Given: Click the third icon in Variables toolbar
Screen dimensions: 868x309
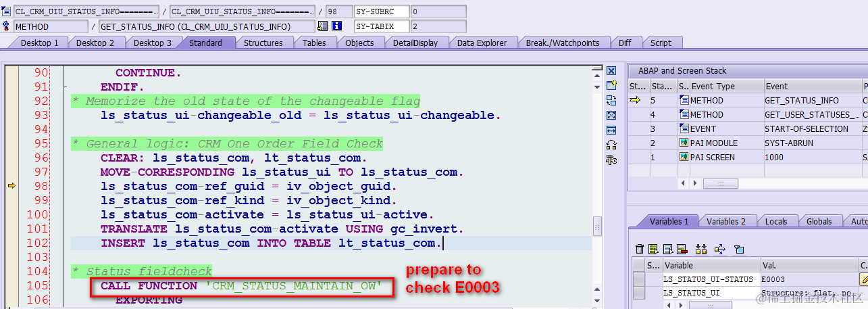Looking at the screenshot, I should click(x=668, y=249).
